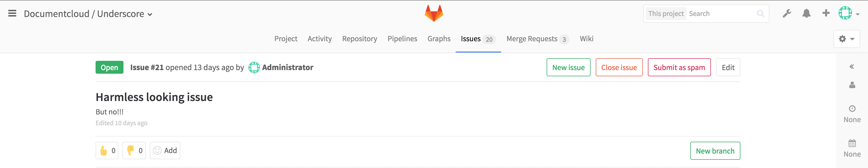Screen dimensions: 868x168
Task: Click the milestone clock icon in sidebar
Action: 852,108
